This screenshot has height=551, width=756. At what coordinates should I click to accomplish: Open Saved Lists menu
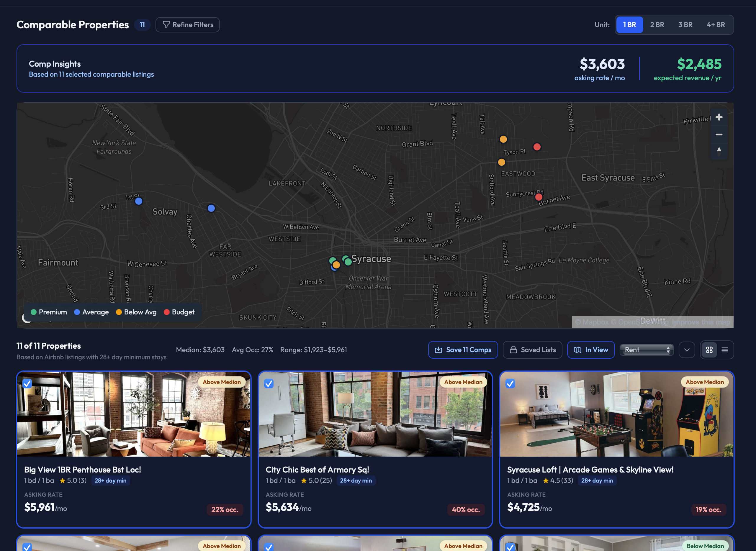[x=532, y=350]
